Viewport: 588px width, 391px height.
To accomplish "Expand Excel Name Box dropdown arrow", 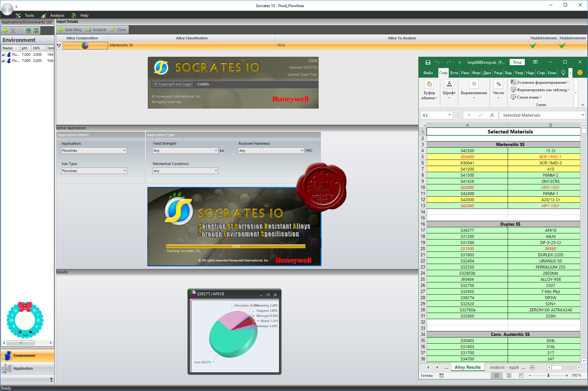I will (x=450, y=115).
